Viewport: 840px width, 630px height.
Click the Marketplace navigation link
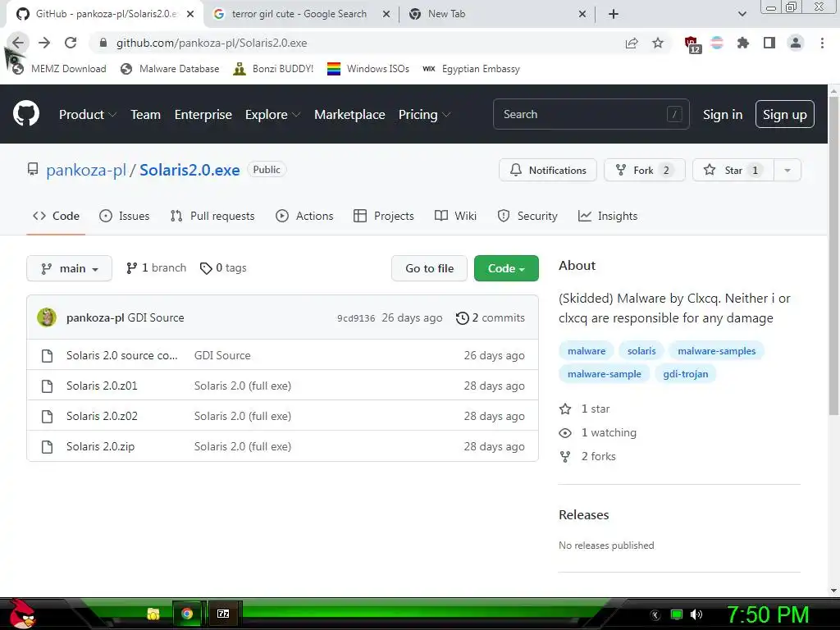pos(349,115)
